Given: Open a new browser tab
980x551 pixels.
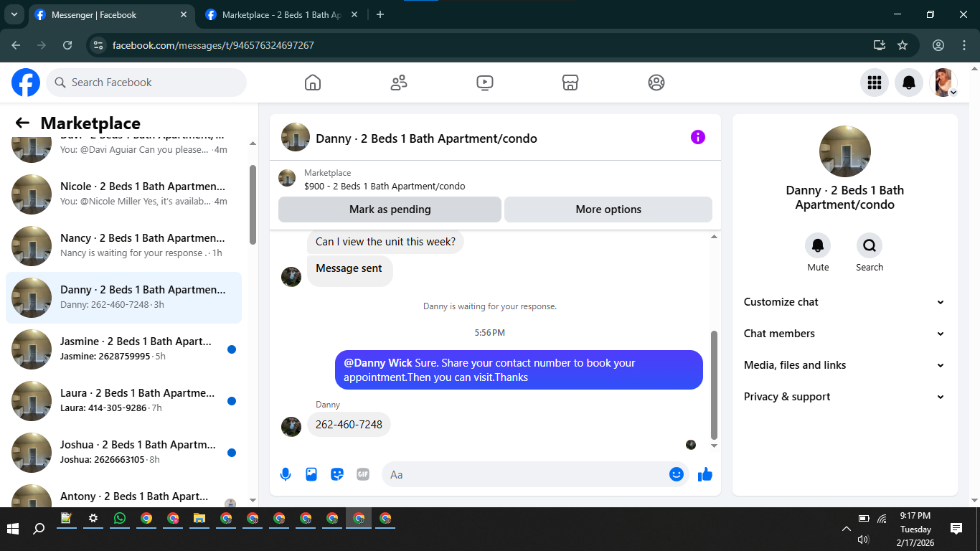Looking at the screenshot, I should point(380,14).
